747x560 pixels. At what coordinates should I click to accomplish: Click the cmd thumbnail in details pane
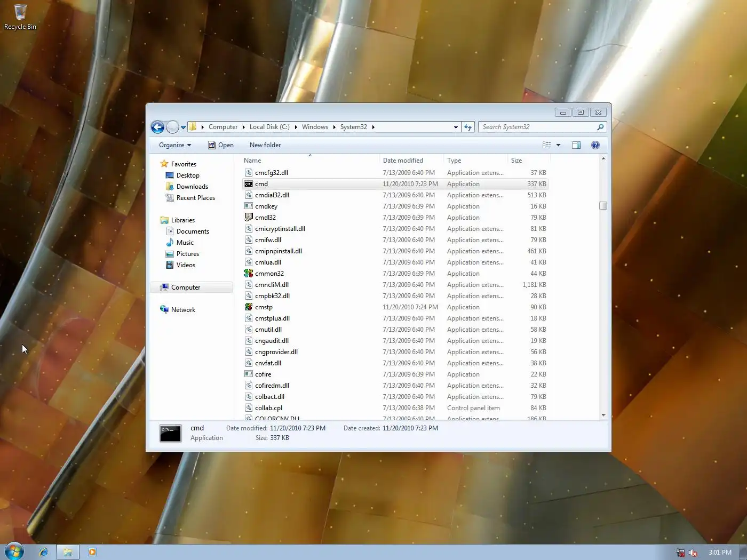pos(170,433)
